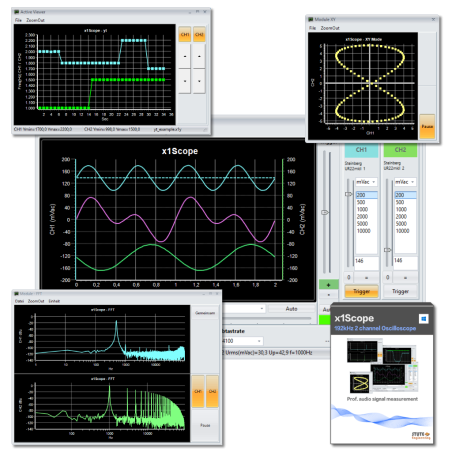Toggle CH1 trace in Active Viewer
Image resolution: width=452 pixels, height=452 pixels.
coord(185,34)
